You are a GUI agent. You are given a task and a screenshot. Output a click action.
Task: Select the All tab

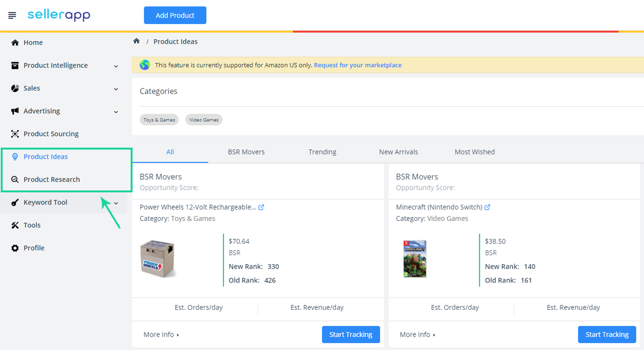coord(170,152)
